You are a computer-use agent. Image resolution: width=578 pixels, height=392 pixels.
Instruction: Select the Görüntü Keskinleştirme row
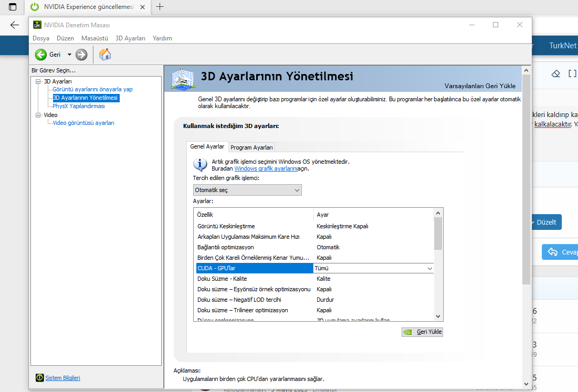pyautogui.click(x=314, y=226)
